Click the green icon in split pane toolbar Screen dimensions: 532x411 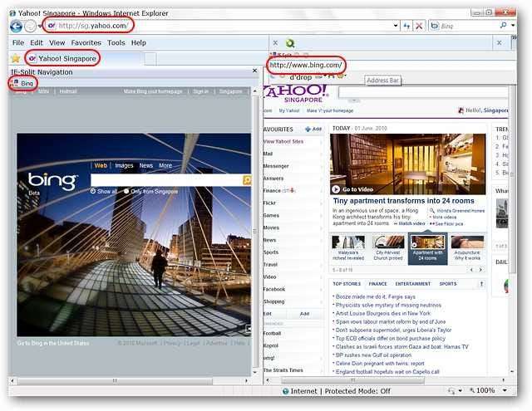click(289, 43)
